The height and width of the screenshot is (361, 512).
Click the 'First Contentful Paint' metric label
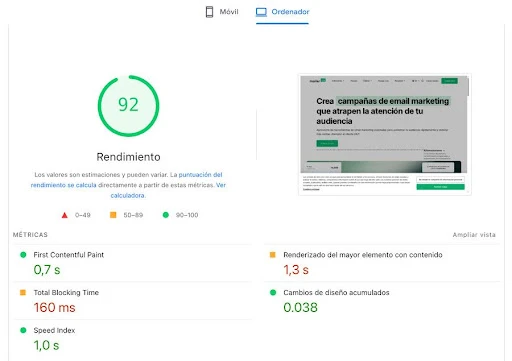pyautogui.click(x=69, y=255)
